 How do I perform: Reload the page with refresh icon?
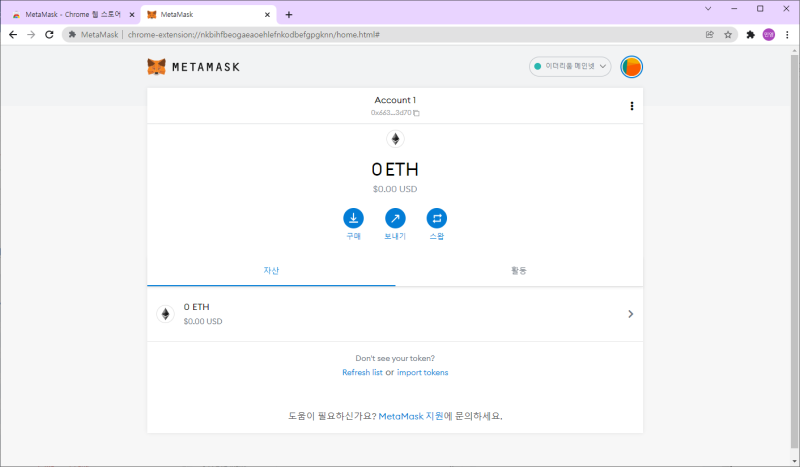tap(49, 35)
